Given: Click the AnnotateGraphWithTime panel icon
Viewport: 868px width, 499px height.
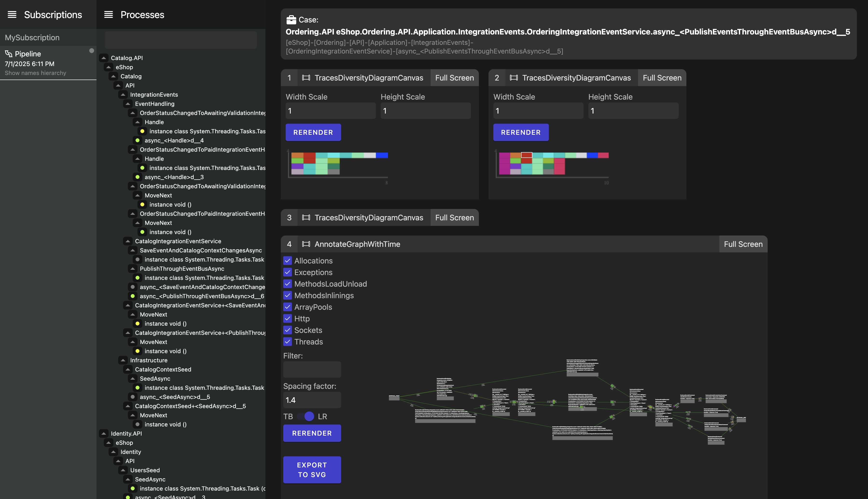Looking at the screenshot, I should tap(306, 244).
